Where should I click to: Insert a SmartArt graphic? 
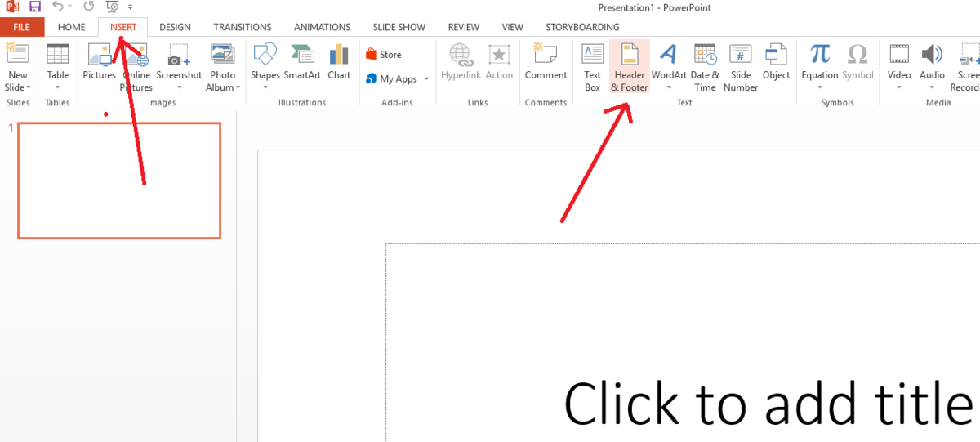point(302,62)
